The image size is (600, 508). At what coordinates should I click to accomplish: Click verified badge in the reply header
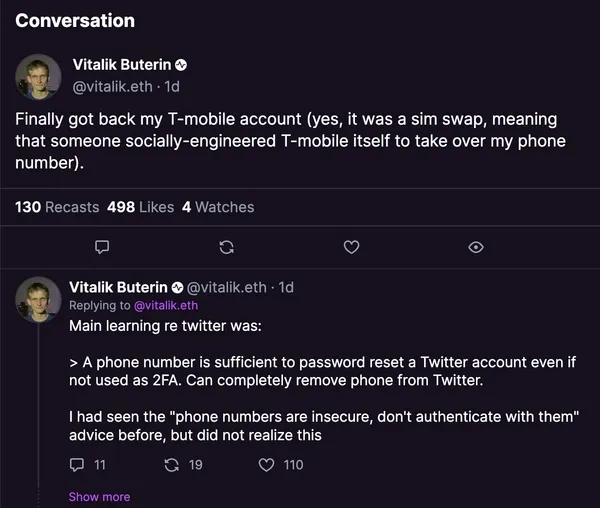point(178,288)
